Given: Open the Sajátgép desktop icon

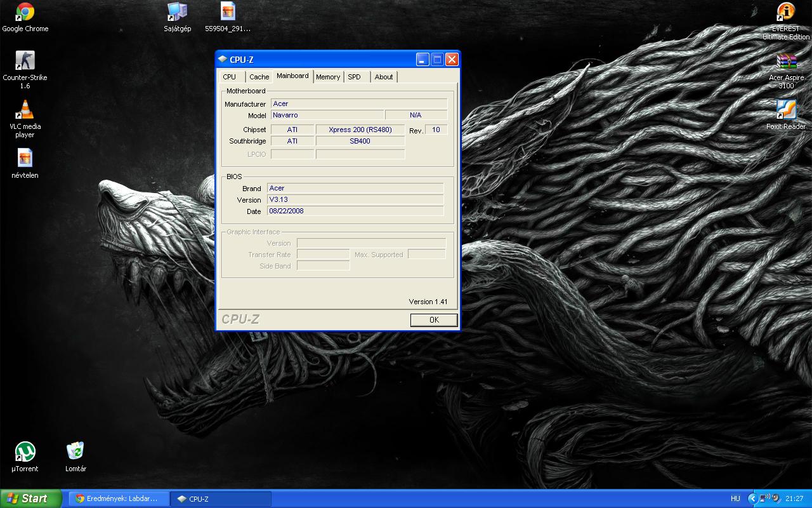Looking at the screenshot, I should pos(177,17).
